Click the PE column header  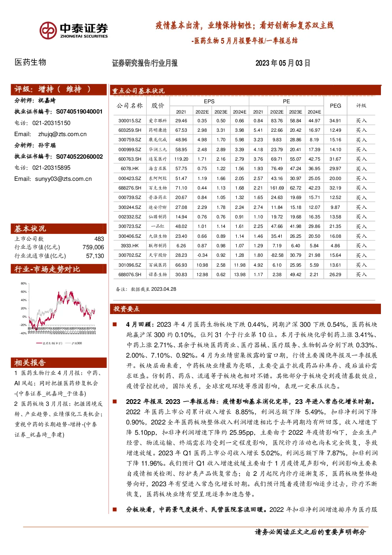click(x=286, y=101)
